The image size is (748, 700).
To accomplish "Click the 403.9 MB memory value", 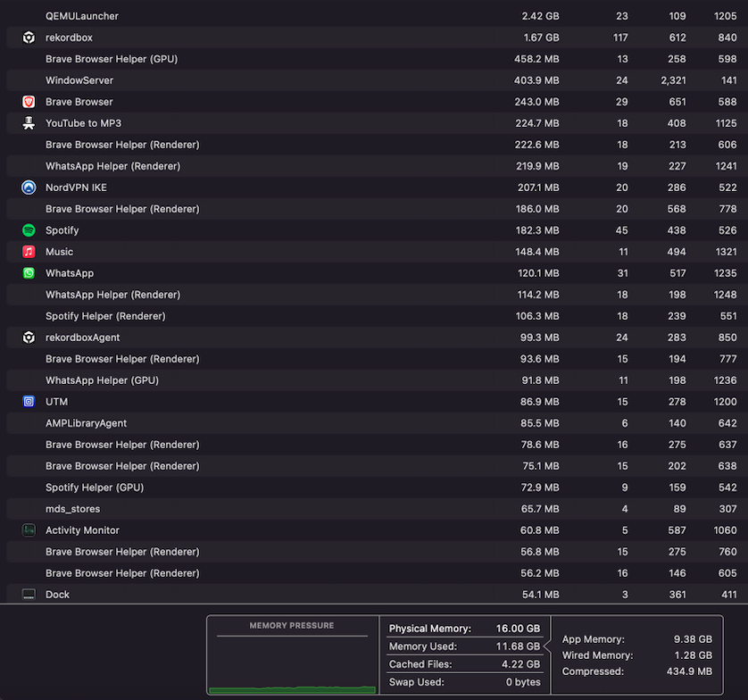I will point(536,80).
